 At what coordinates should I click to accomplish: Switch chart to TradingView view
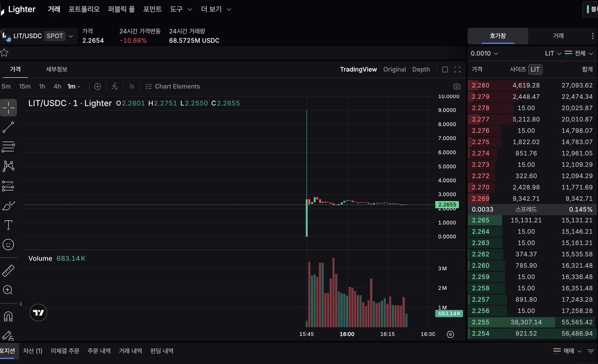[x=358, y=70]
